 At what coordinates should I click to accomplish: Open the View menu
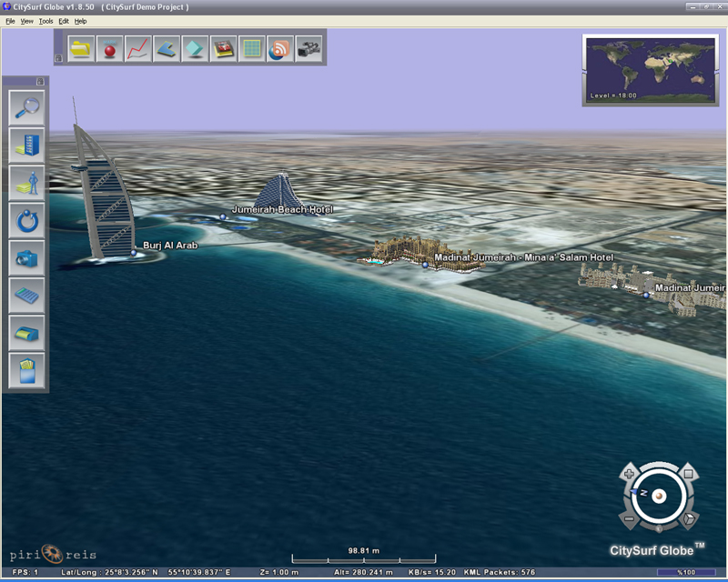27,21
